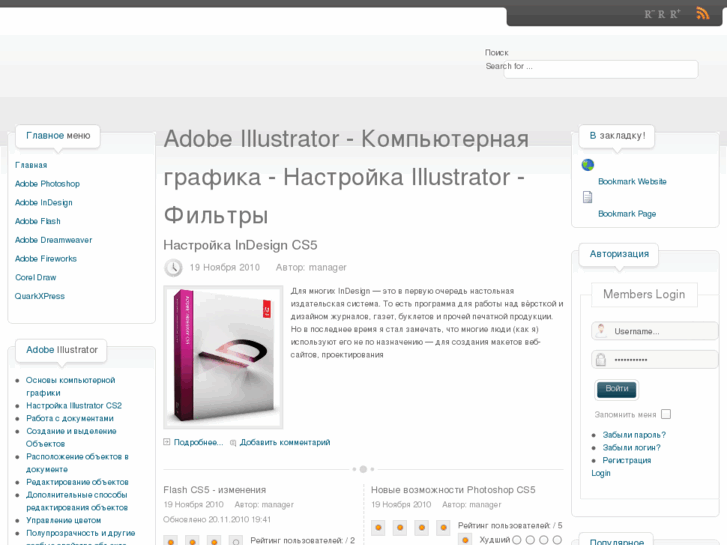Click the Search for... input field

pos(600,69)
